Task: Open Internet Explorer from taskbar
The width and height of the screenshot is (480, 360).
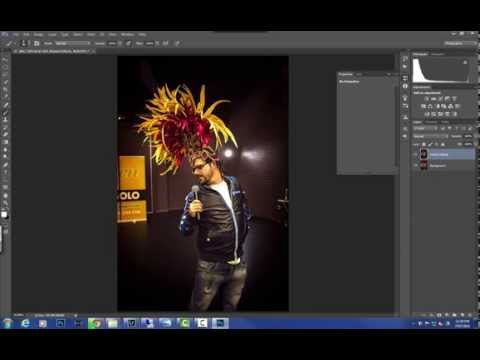Action: click(25, 323)
